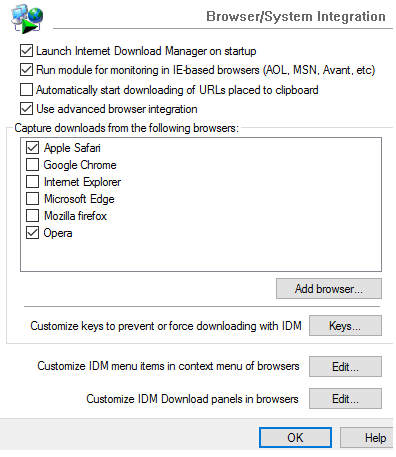This screenshot has height=457, width=396.
Task: Disable Use advanced browser integration checkbox
Action: coord(26,109)
